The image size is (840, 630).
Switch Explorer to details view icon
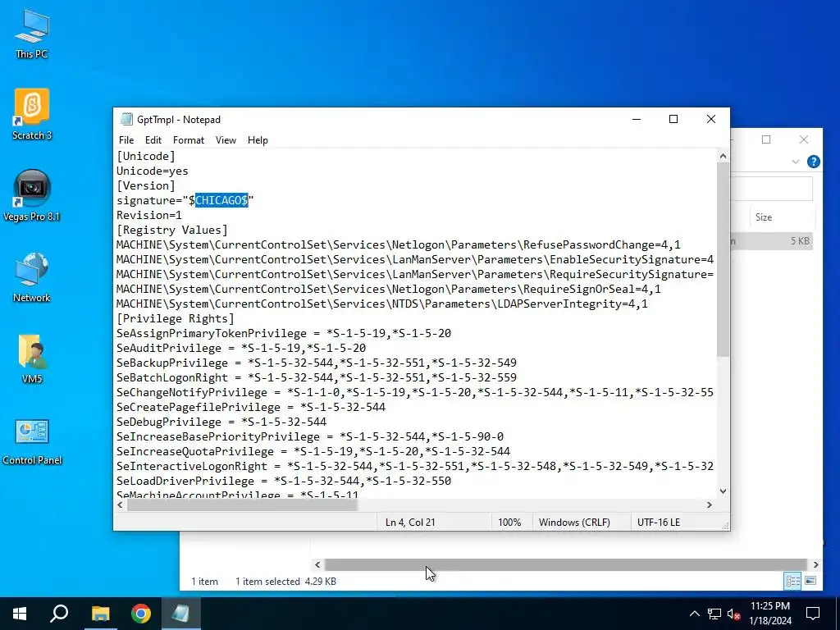pyautogui.click(x=793, y=581)
